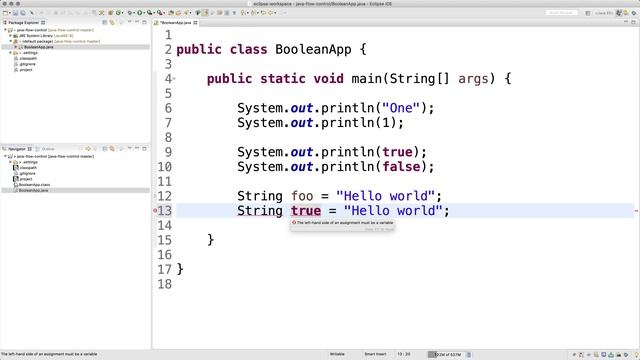Select .gitignore in Navigator

pos(27,173)
